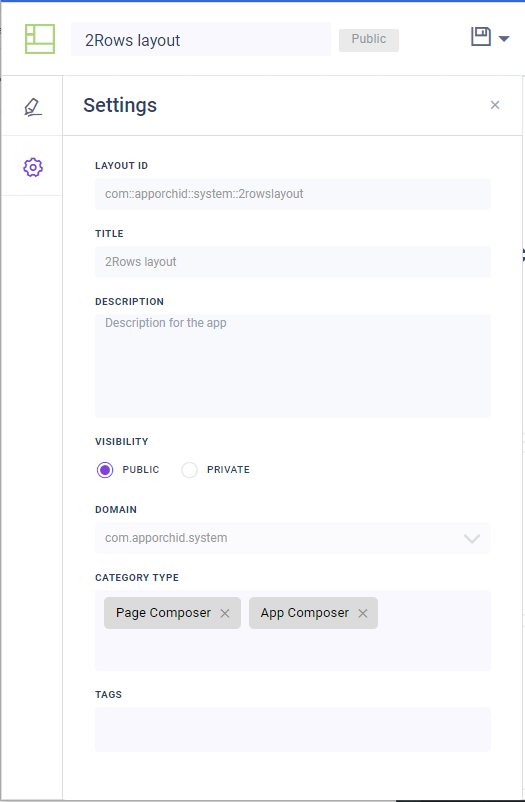The height and width of the screenshot is (802, 525).
Task: Remove the Page Composer category tag
Action: click(x=225, y=613)
